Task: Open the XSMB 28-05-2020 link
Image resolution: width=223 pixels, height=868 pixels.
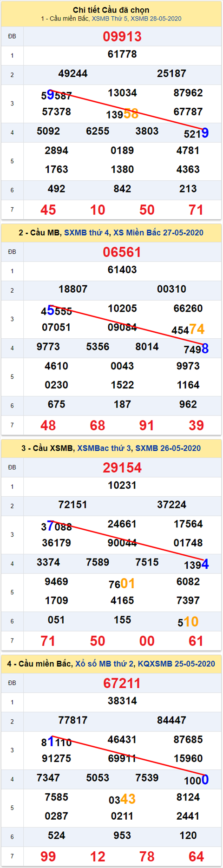Action: coord(156,19)
